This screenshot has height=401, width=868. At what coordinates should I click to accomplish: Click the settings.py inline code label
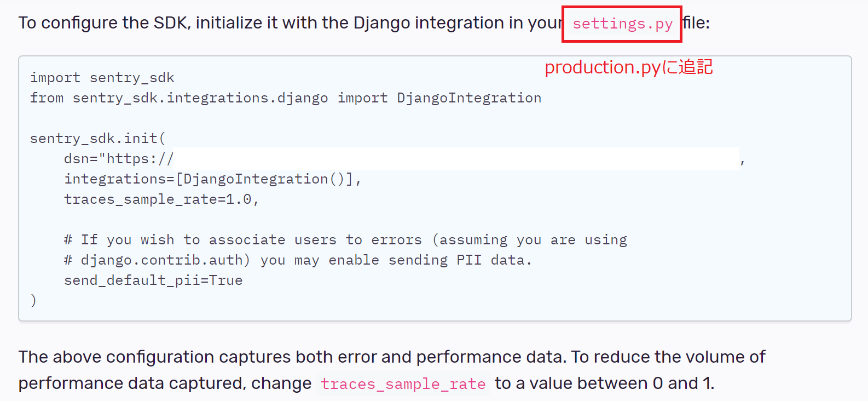[x=622, y=24]
